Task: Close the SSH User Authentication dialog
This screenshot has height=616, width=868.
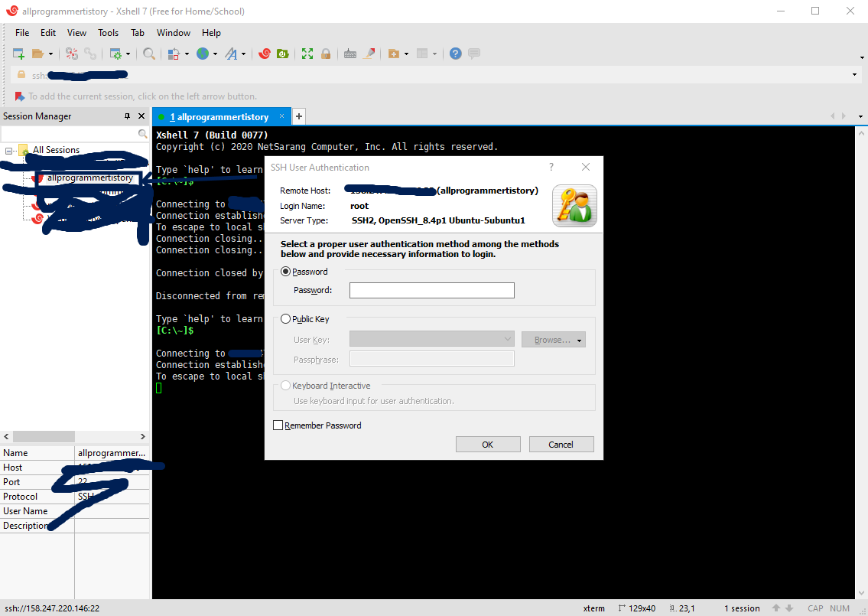Action: (x=586, y=168)
